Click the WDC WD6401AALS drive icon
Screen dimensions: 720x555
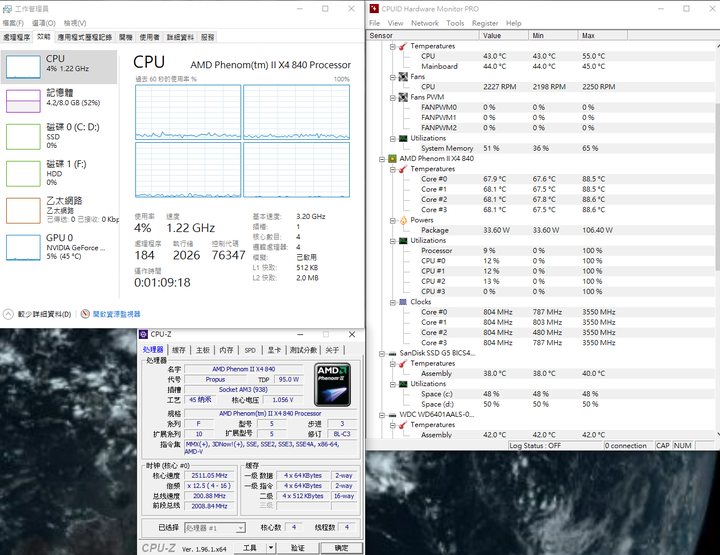click(392, 415)
